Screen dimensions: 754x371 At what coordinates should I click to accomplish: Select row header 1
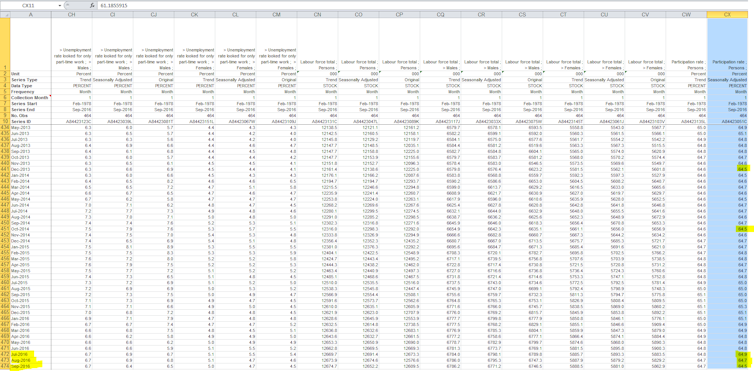coord(5,44)
